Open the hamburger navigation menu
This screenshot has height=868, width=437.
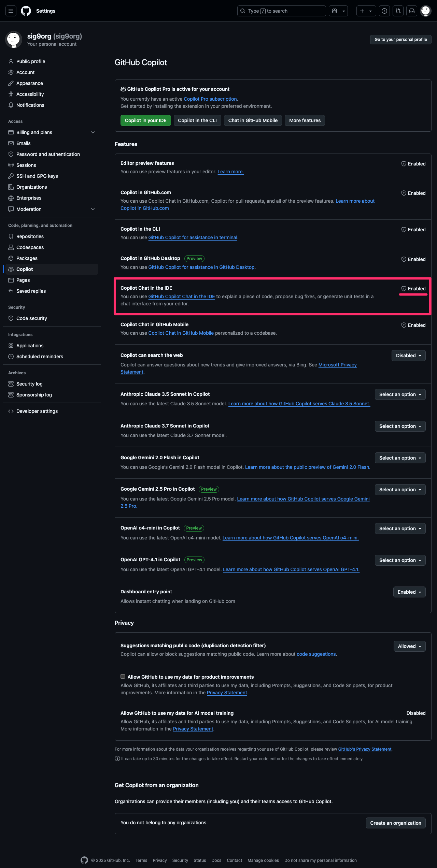tap(11, 11)
